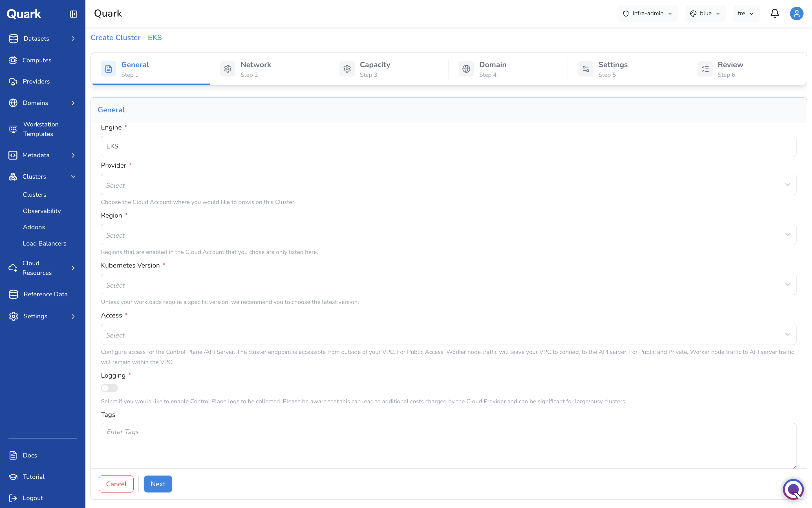Click the Datasets database icon

point(14,39)
